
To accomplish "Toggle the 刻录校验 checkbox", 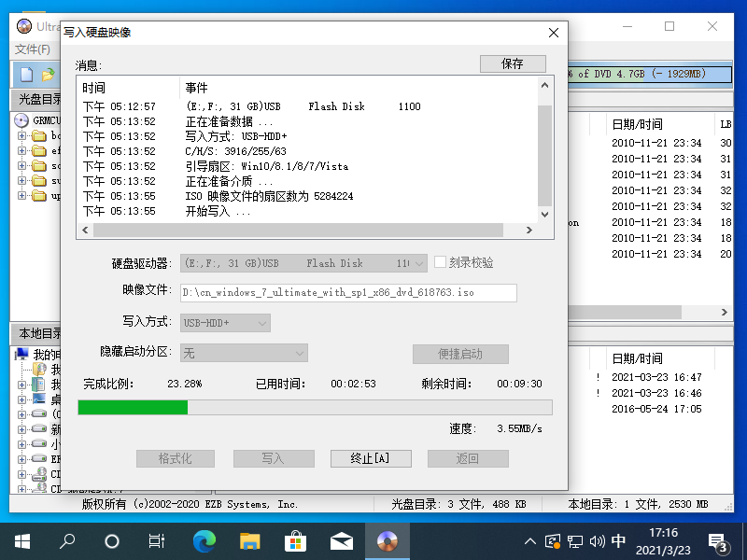I will (441, 263).
